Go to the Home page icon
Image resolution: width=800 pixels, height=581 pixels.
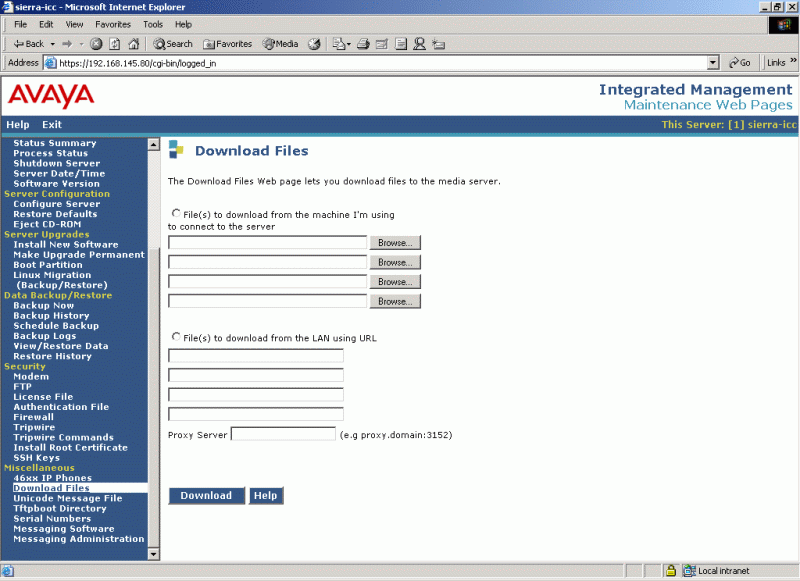[x=133, y=44]
